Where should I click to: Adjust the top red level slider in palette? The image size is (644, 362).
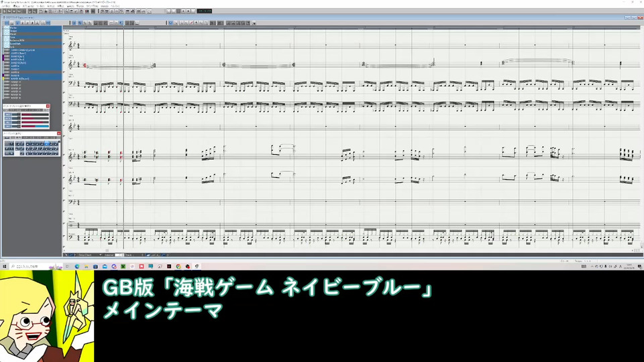coord(34,115)
